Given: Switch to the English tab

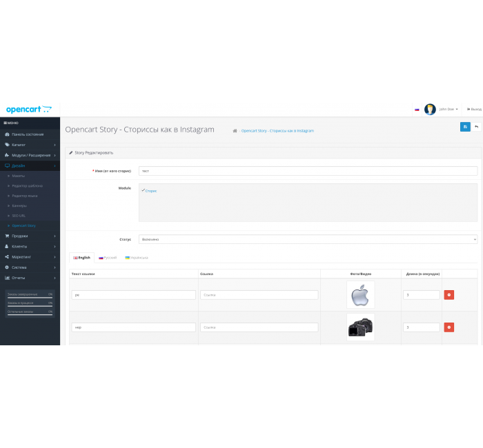Looking at the screenshot, I should coord(81,258).
